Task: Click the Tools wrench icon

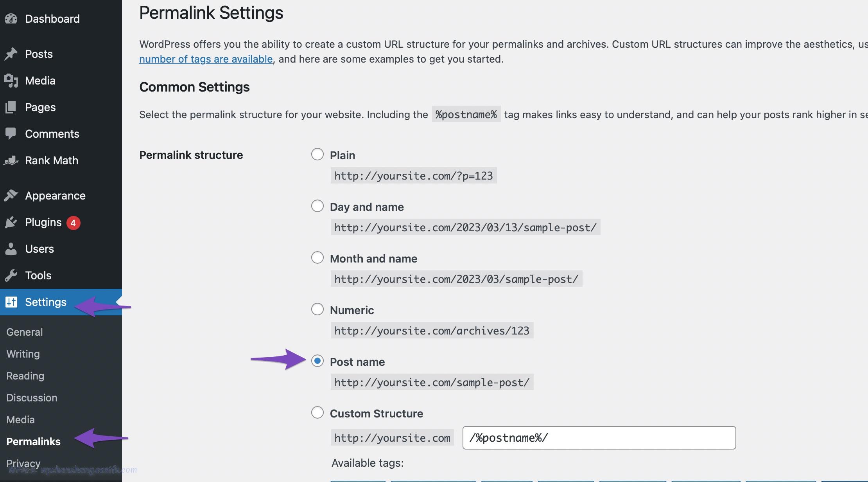Action: point(11,275)
